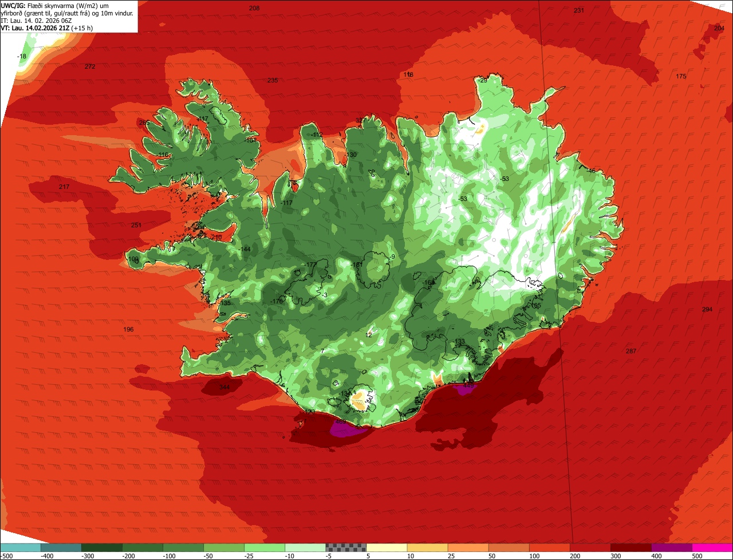Viewport: 733px width, 560px height.
Task: Select the '344' value in the dark red patch
Action: pyautogui.click(x=224, y=388)
